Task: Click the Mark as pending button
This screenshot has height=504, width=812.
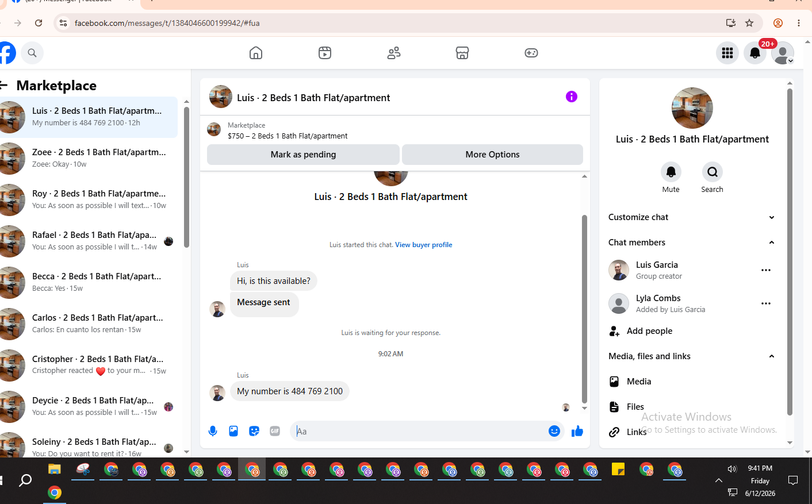Action: [x=303, y=155]
